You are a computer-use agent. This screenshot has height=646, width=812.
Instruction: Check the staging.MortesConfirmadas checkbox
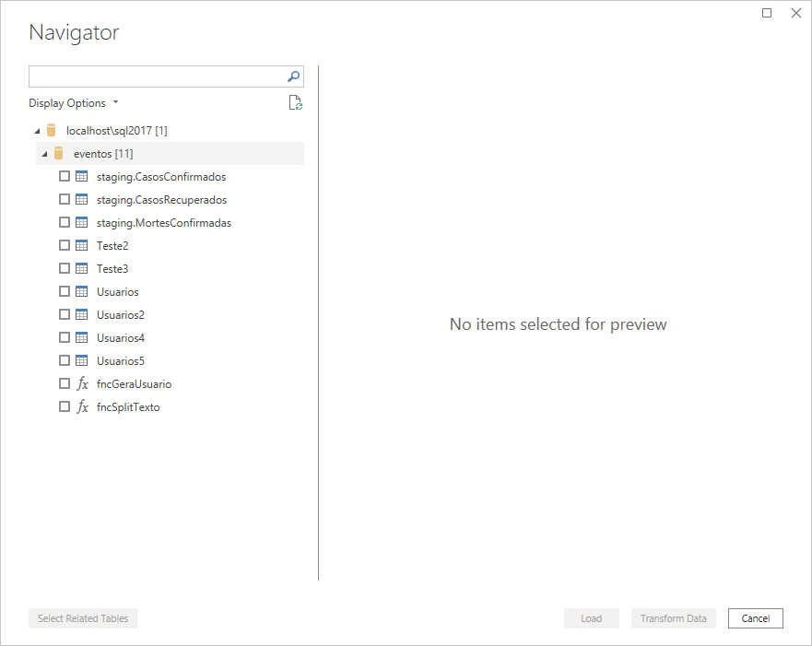(65, 223)
